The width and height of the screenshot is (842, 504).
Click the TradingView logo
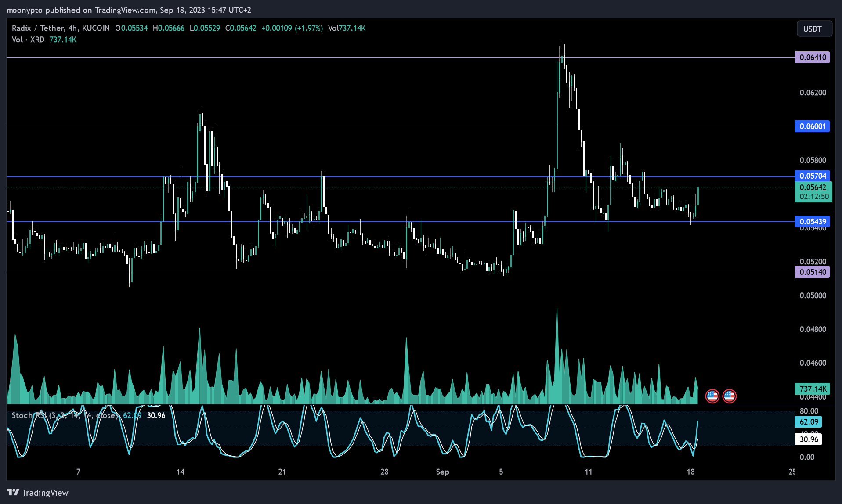[x=38, y=493]
